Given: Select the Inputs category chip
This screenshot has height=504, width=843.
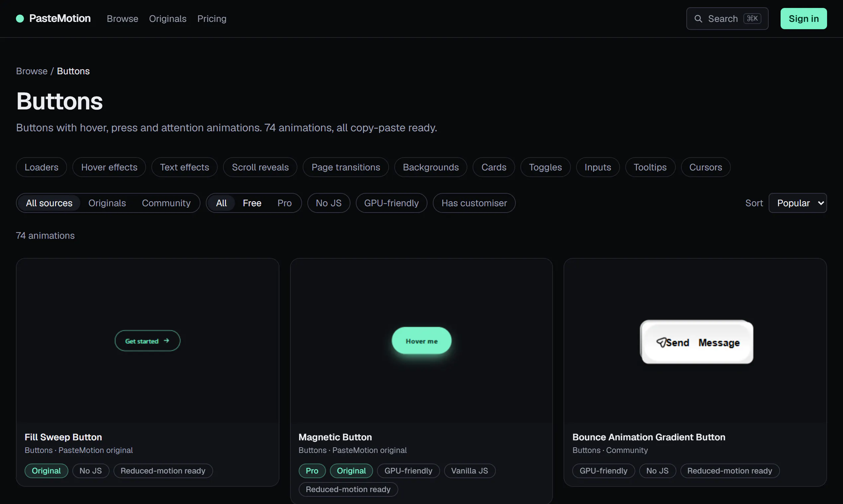Looking at the screenshot, I should pyautogui.click(x=598, y=167).
